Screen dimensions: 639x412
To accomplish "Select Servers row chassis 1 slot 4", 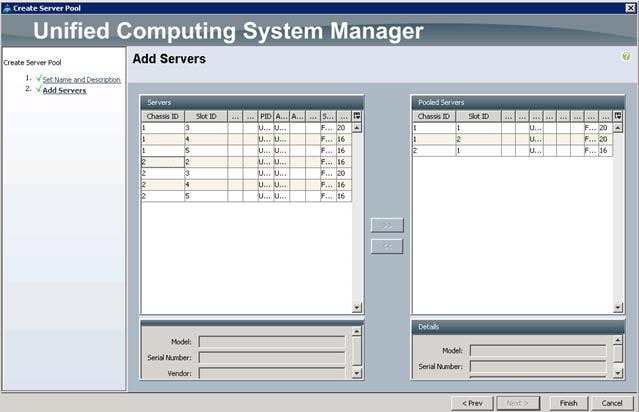I will (246, 139).
